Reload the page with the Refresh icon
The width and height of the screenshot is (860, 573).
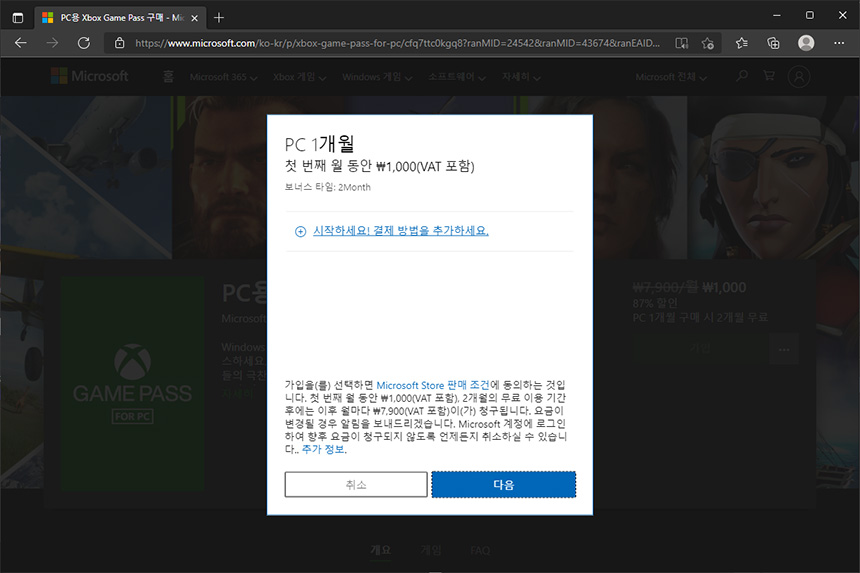(x=83, y=43)
